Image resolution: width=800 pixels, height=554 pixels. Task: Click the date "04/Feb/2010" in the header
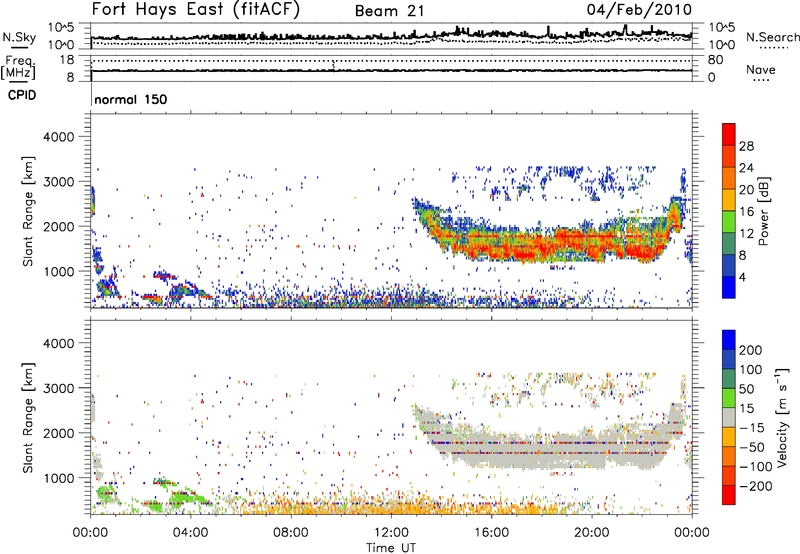tap(639, 9)
